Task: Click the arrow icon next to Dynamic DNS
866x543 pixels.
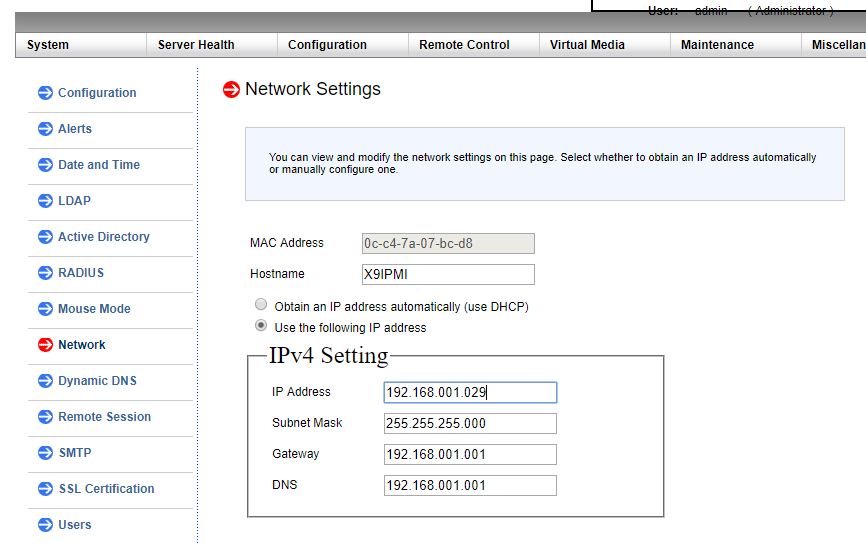Action: [45, 381]
